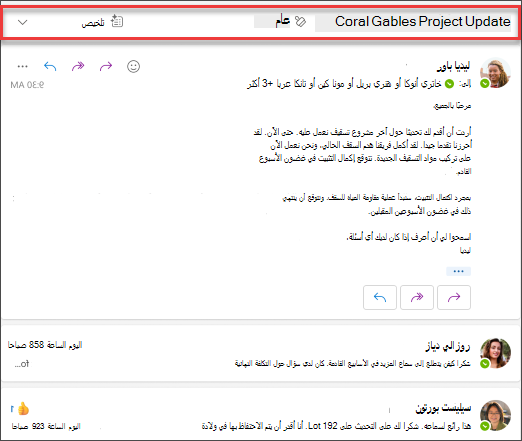Click the greeting line مرحبا بالجميع
522x441 pixels.
point(452,106)
